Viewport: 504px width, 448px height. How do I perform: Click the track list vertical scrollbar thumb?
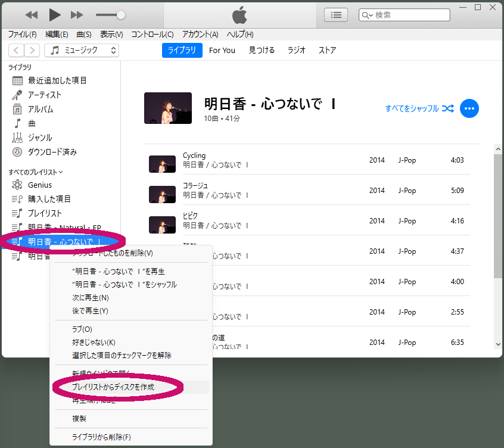tap(498, 216)
